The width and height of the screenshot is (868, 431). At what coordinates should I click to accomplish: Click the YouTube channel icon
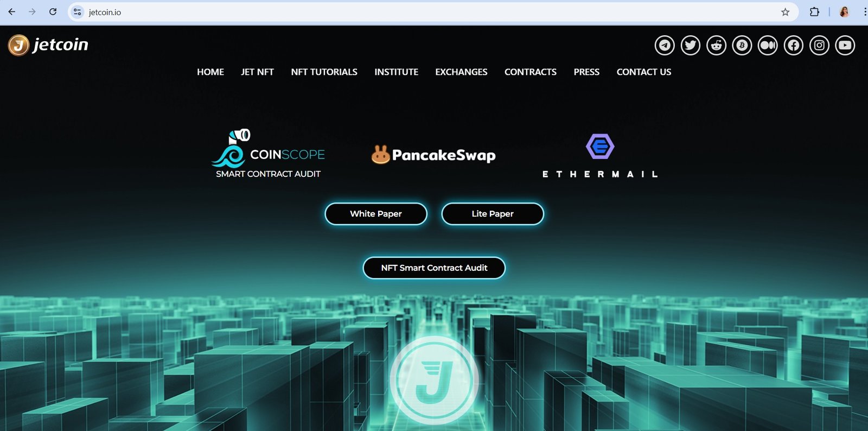pos(845,45)
